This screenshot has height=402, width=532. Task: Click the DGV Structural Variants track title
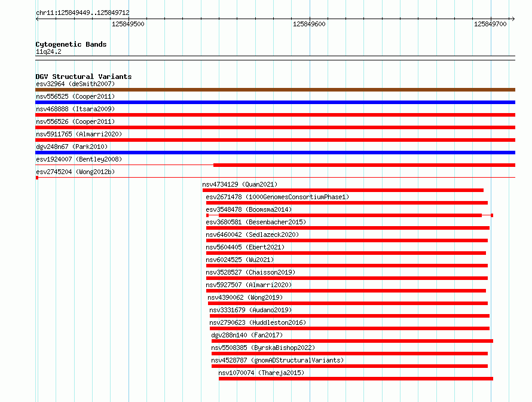[x=84, y=77]
